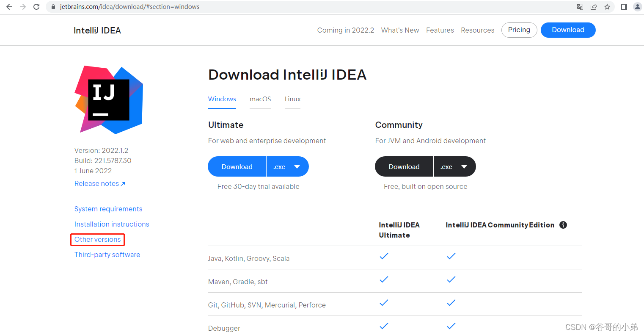Open the user profile avatar icon

pyautogui.click(x=638, y=7)
